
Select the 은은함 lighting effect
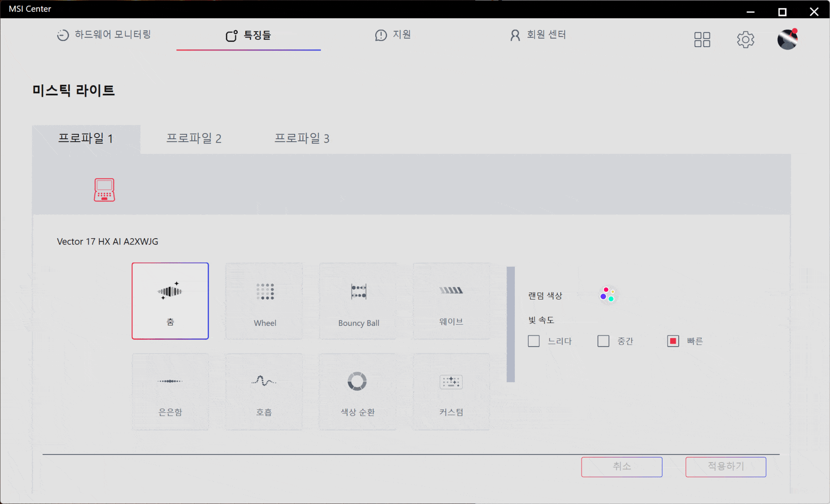(x=170, y=392)
